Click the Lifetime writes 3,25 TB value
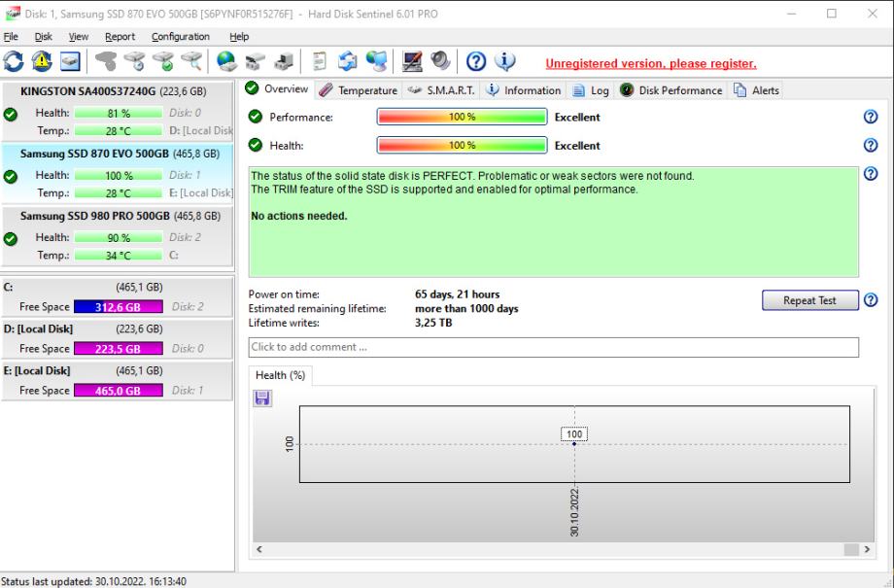Viewport: 894px width, 588px height. pos(433,323)
